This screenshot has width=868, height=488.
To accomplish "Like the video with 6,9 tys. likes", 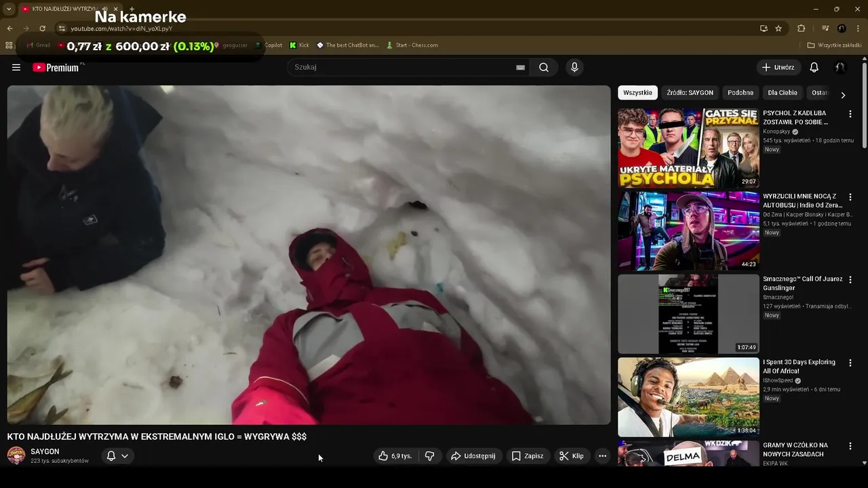I will pos(395,456).
